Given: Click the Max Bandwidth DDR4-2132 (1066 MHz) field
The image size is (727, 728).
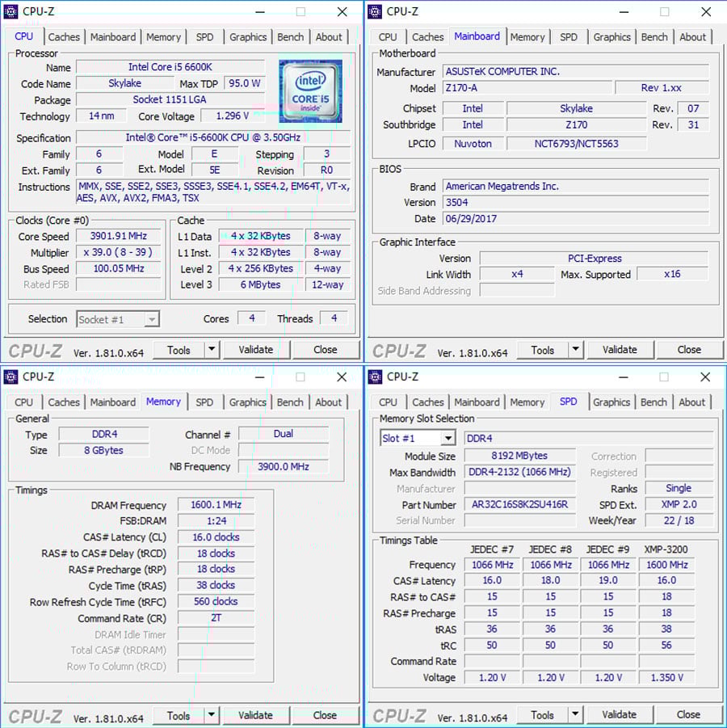Looking at the screenshot, I should coord(520,472).
